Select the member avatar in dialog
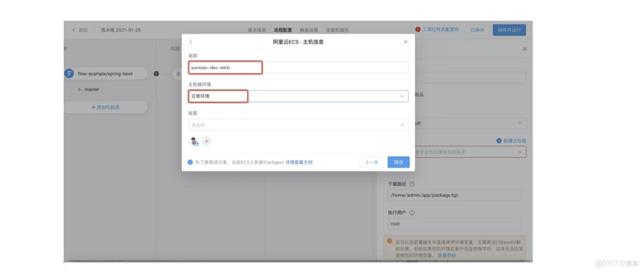 pyautogui.click(x=194, y=141)
